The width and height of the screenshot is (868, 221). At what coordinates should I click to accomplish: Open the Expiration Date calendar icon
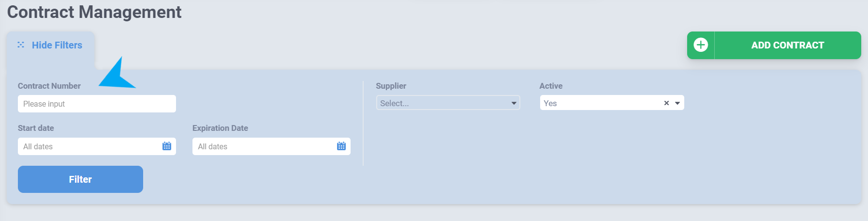coord(341,146)
